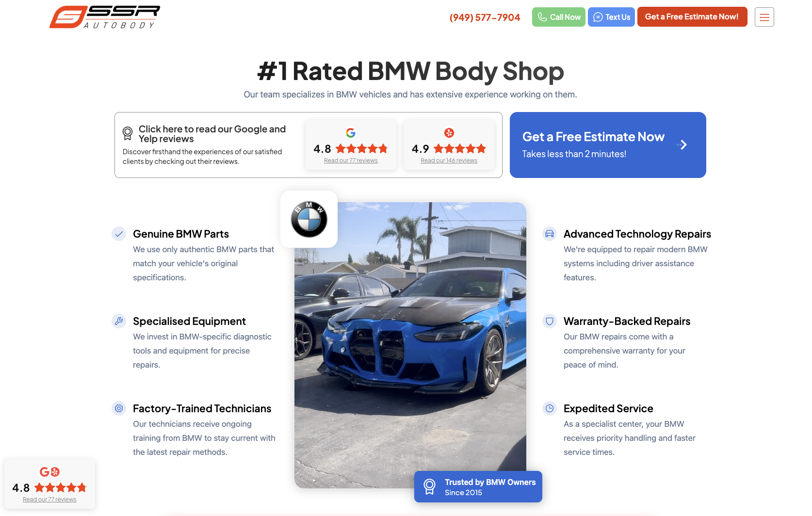The height and width of the screenshot is (516, 812).
Task: Click the Yelp logo on the 4.9 rating card
Action: pyautogui.click(x=449, y=132)
